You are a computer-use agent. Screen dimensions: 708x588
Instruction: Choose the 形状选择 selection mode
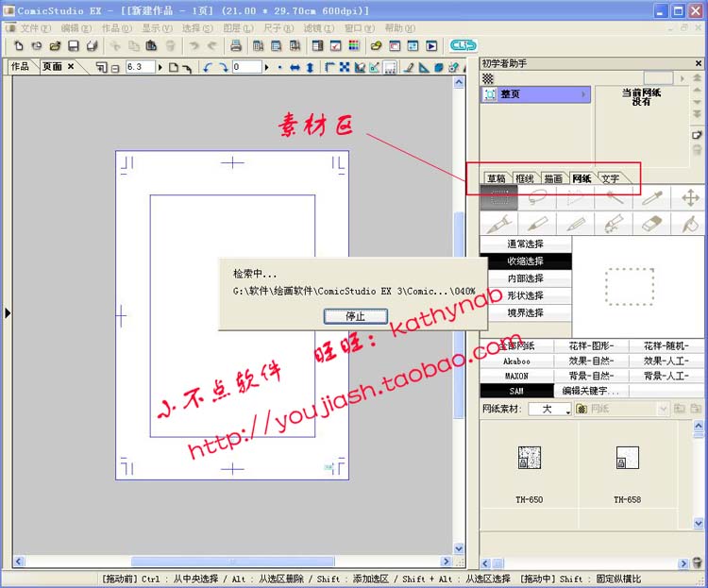coord(526,295)
